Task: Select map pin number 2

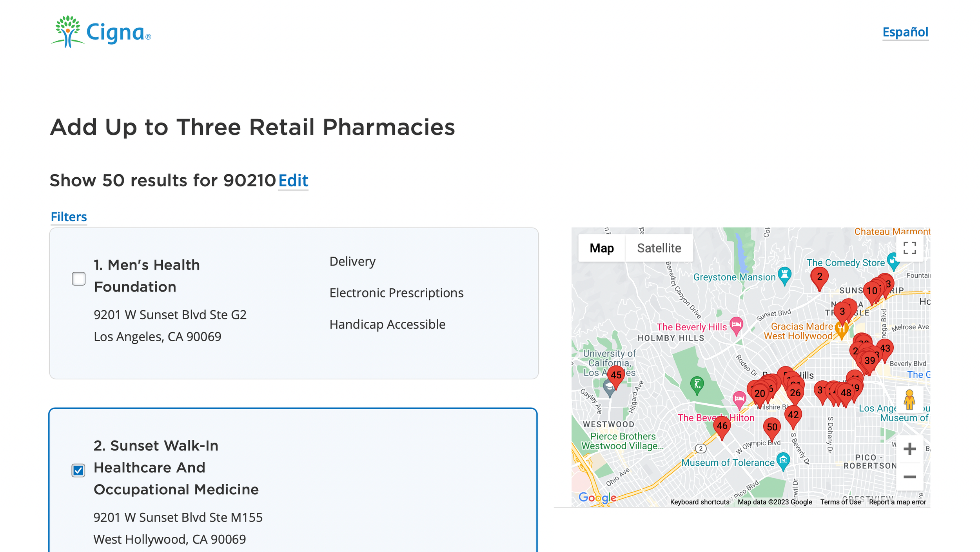Action: click(x=819, y=277)
